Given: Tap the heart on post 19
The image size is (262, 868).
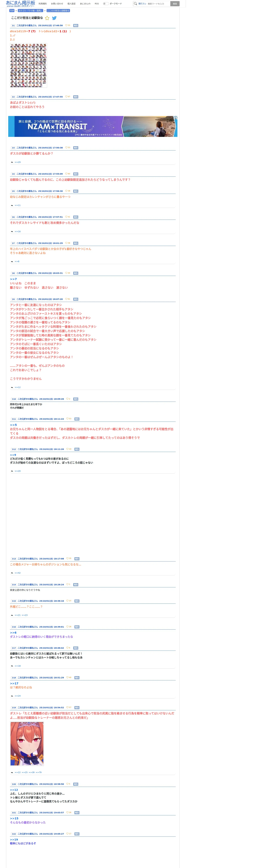Looking at the screenshot, I should tap(67, 707).
